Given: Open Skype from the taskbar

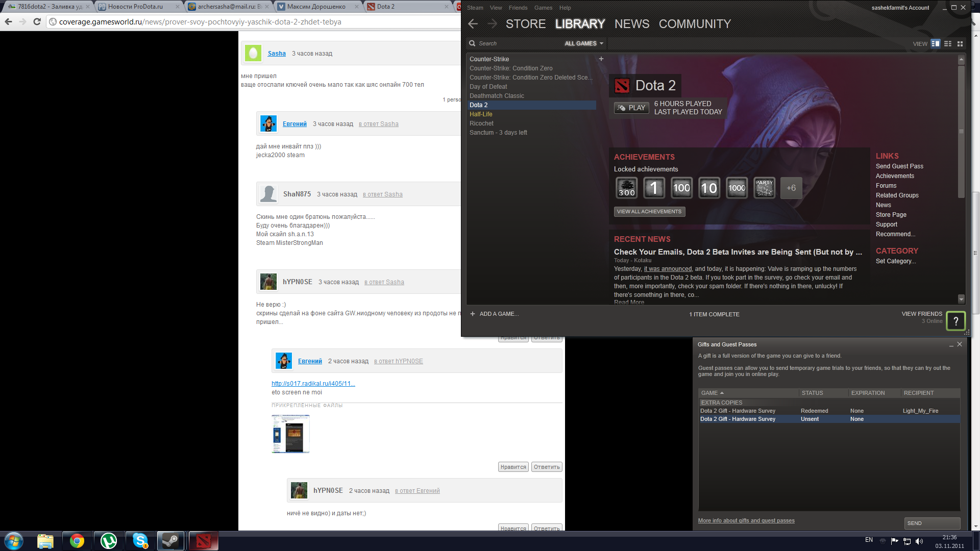Looking at the screenshot, I should click(x=140, y=541).
